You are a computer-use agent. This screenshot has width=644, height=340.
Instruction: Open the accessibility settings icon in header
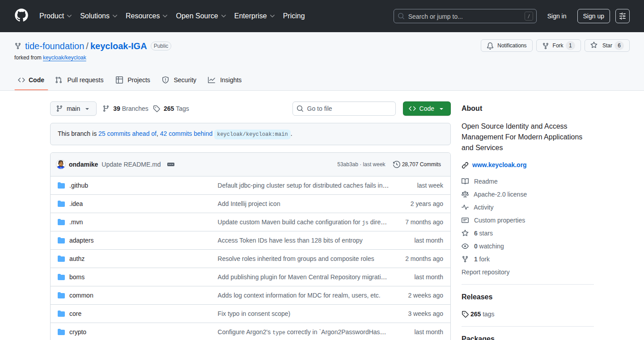coord(623,16)
